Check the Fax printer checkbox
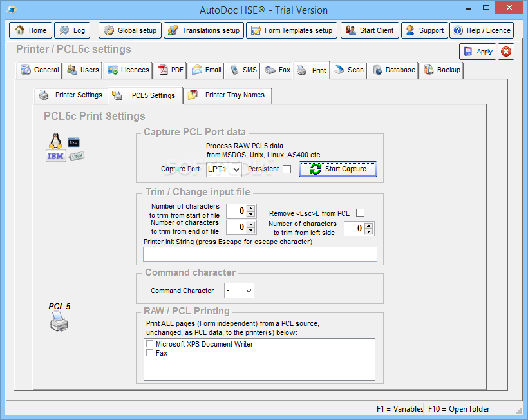Screen dimensions: 528x420 (150, 353)
